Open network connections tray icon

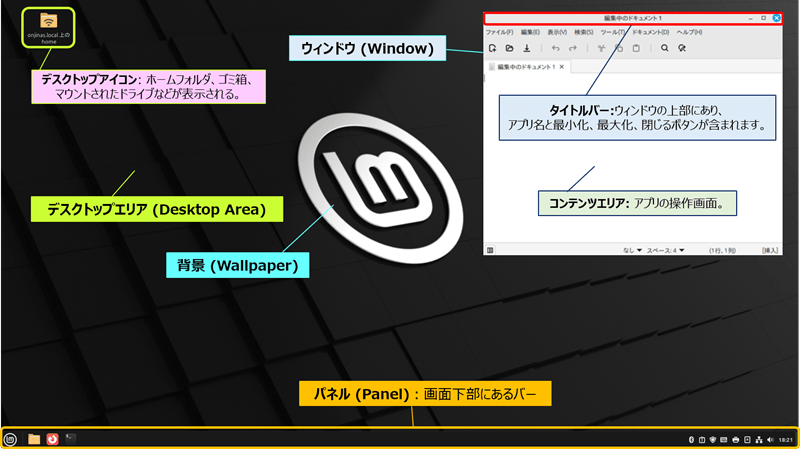(759, 440)
